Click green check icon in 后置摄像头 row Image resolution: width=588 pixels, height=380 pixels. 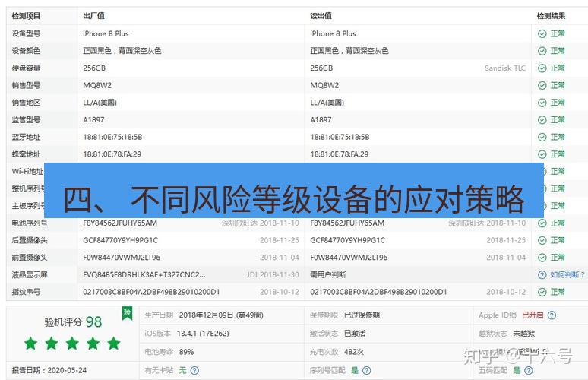point(542,240)
